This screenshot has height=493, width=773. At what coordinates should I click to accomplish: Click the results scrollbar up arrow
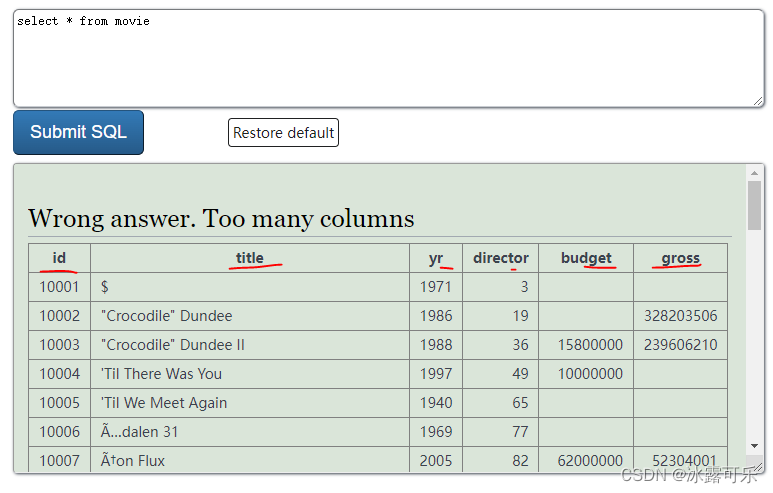[754, 173]
